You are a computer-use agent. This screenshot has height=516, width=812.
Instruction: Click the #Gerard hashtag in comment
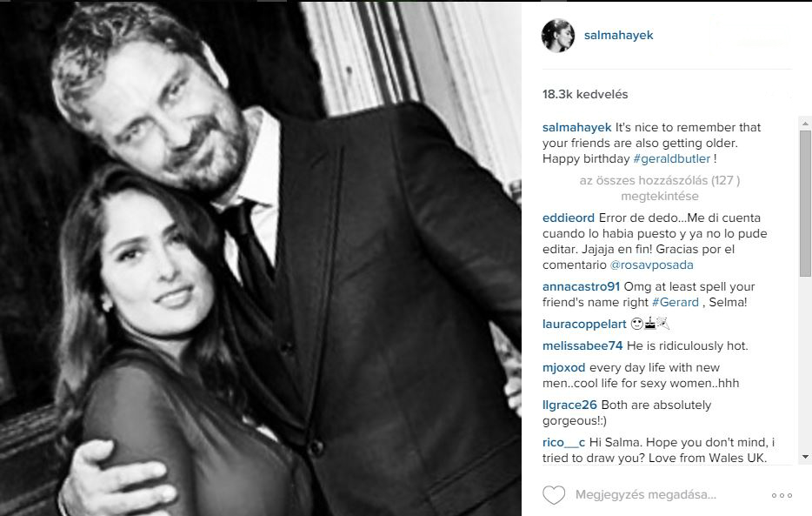pos(676,302)
